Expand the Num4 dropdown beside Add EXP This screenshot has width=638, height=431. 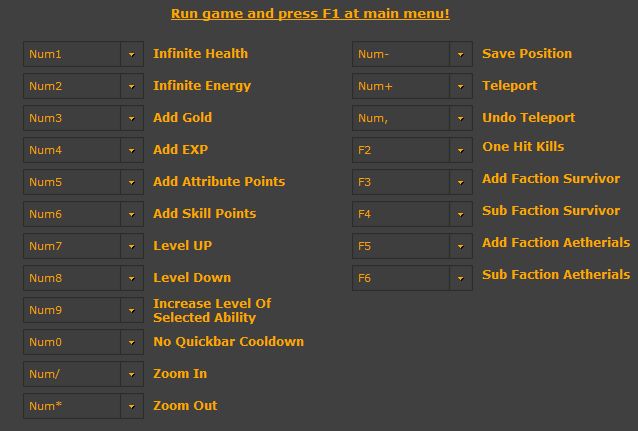click(131, 151)
